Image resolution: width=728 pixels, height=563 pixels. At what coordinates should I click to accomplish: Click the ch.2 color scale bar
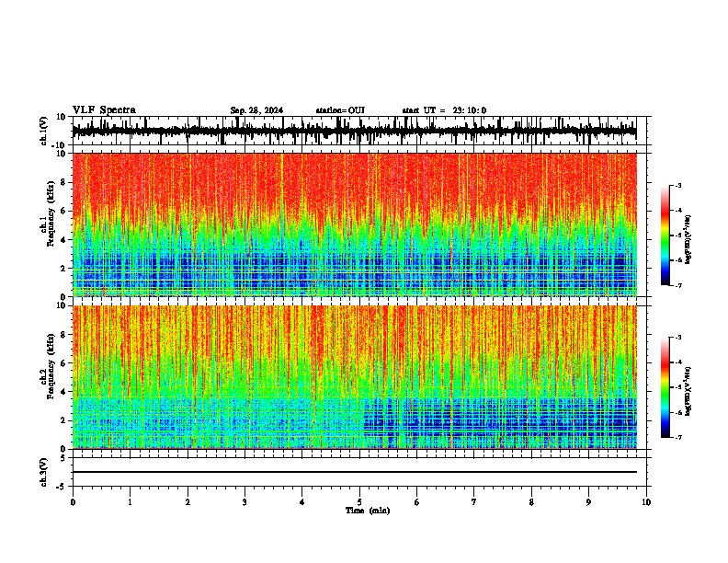[x=665, y=387]
